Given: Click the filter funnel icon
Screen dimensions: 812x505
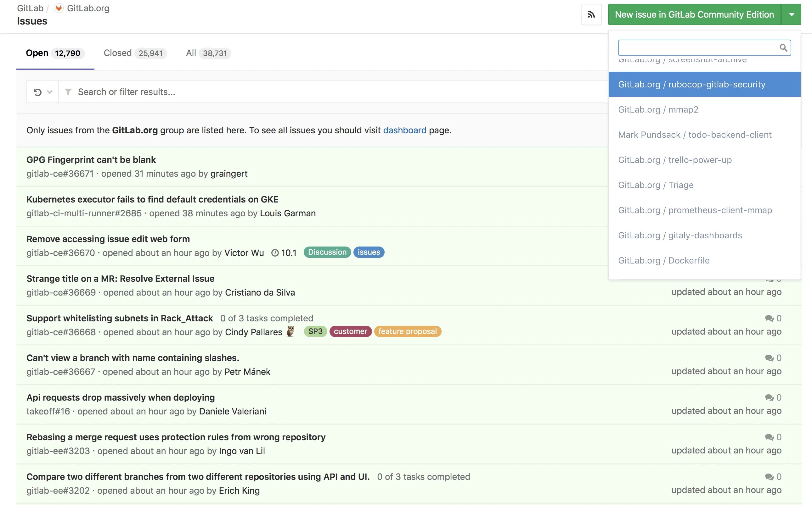Looking at the screenshot, I should point(68,92).
